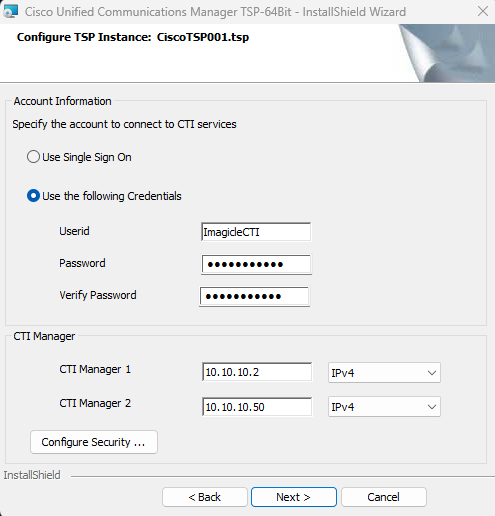Viewport: 495px width, 516px height.
Task: Click the Userid label text
Action: pos(74,231)
